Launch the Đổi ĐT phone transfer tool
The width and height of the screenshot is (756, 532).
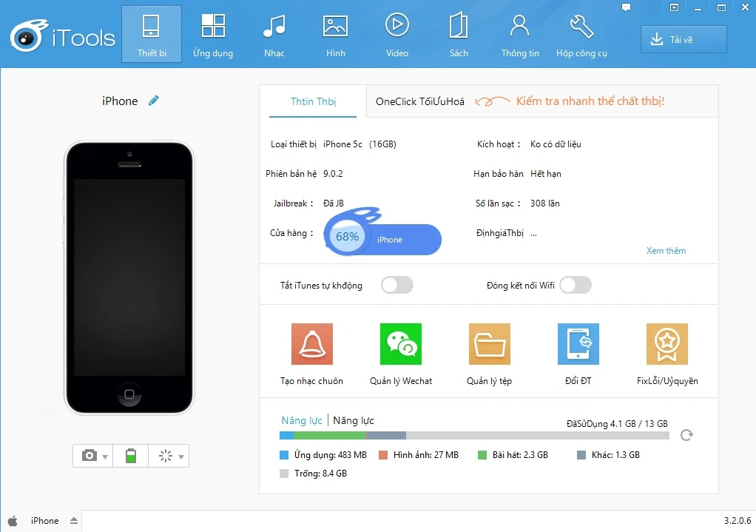pyautogui.click(x=578, y=354)
